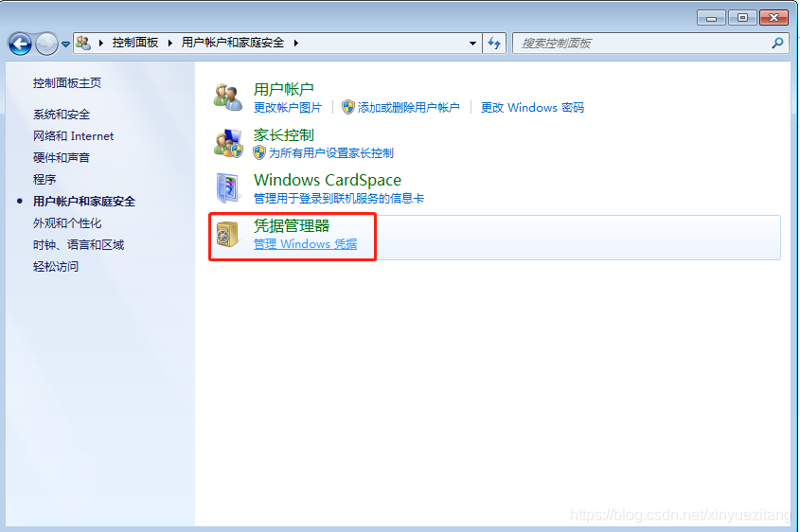Open the Windows CardSpace heading
Viewport: 800px width, 532px height.
(x=328, y=180)
